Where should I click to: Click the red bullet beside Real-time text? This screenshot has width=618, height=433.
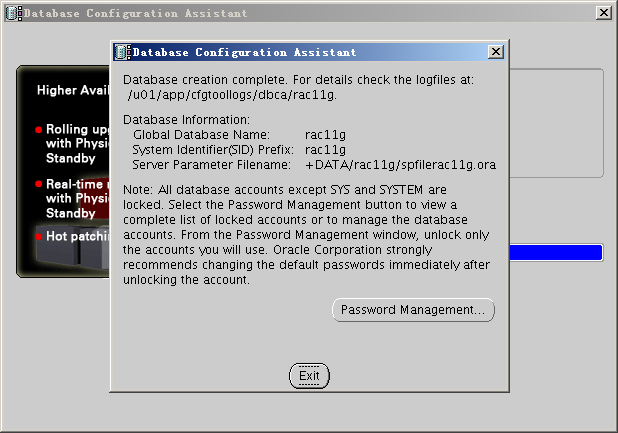coord(39,185)
